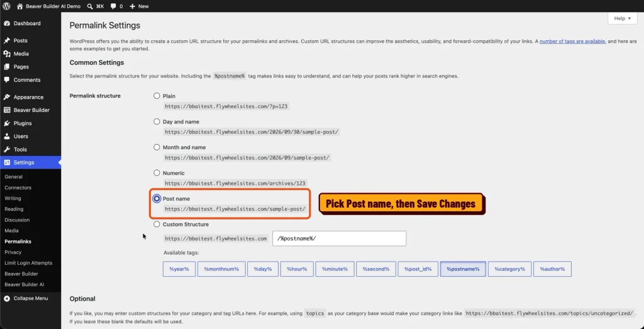Click the Users person icon
Viewport: 644px width, 329px height.
point(7,137)
